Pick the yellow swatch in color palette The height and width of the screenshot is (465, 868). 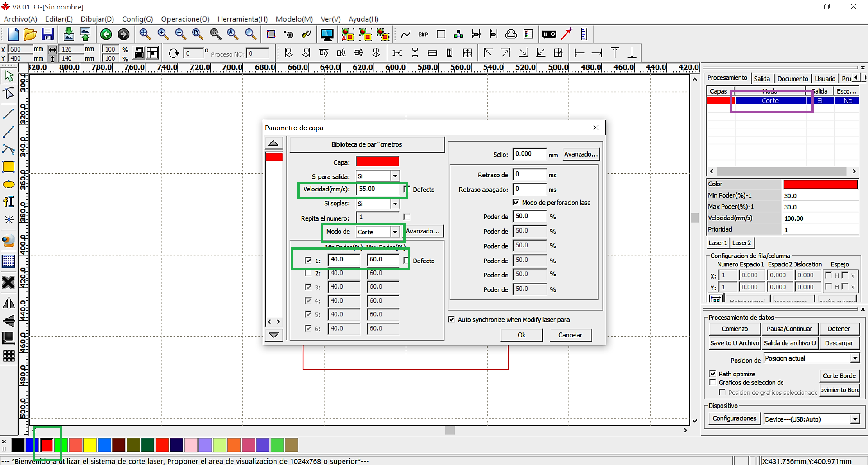coord(90,445)
